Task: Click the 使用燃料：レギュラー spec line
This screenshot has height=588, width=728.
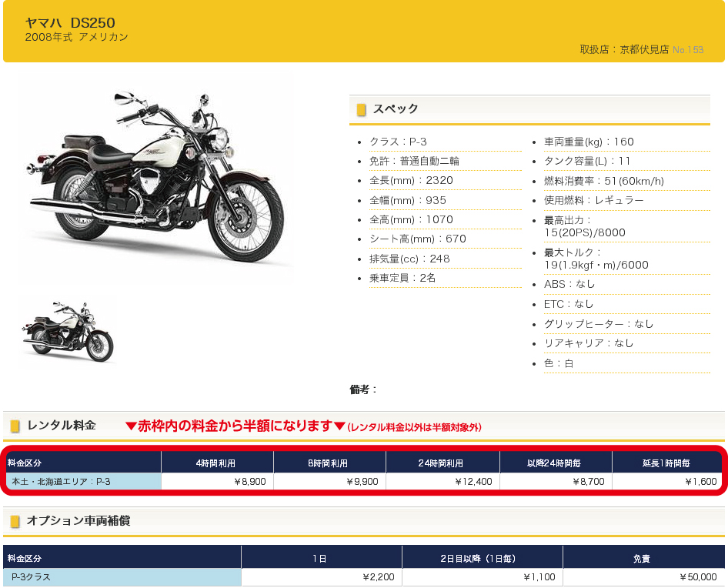Action: point(594,200)
